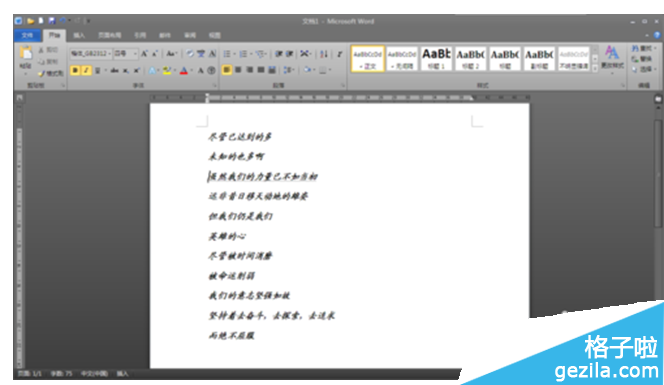
Task: Click the Select button in the editing group
Action: coord(643,69)
